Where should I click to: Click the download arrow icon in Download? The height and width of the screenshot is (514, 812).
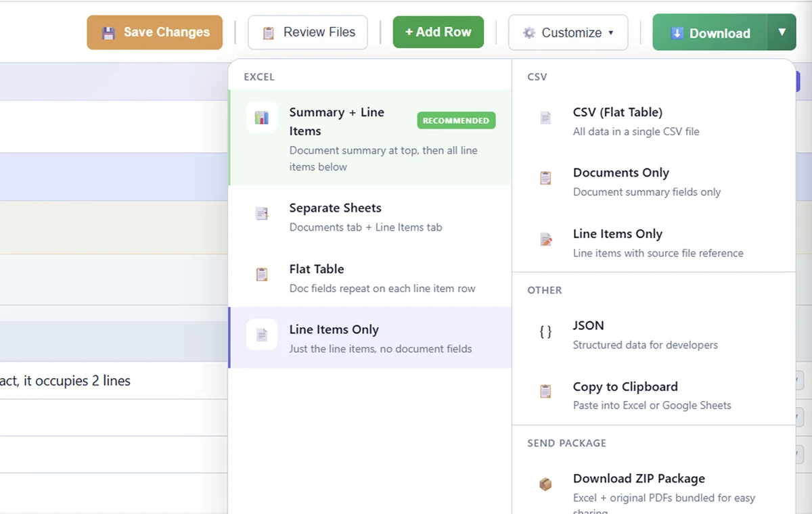point(677,33)
